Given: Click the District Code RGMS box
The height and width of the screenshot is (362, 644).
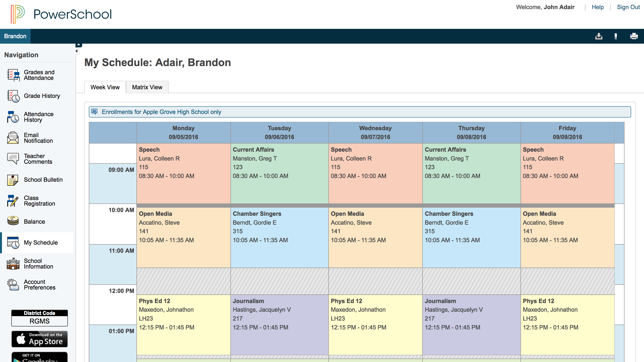Looking at the screenshot, I should (x=39, y=318).
